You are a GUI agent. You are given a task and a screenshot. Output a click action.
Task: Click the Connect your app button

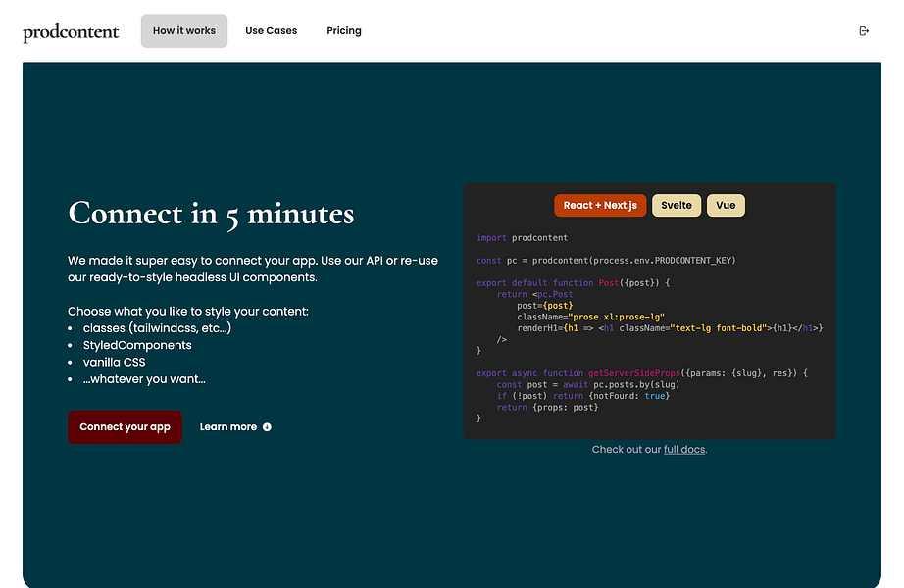[126, 427]
